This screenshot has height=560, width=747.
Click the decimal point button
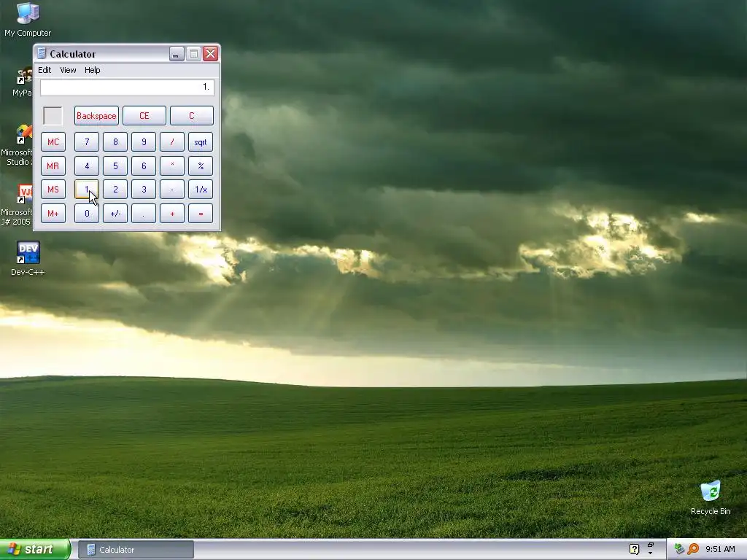(144, 214)
